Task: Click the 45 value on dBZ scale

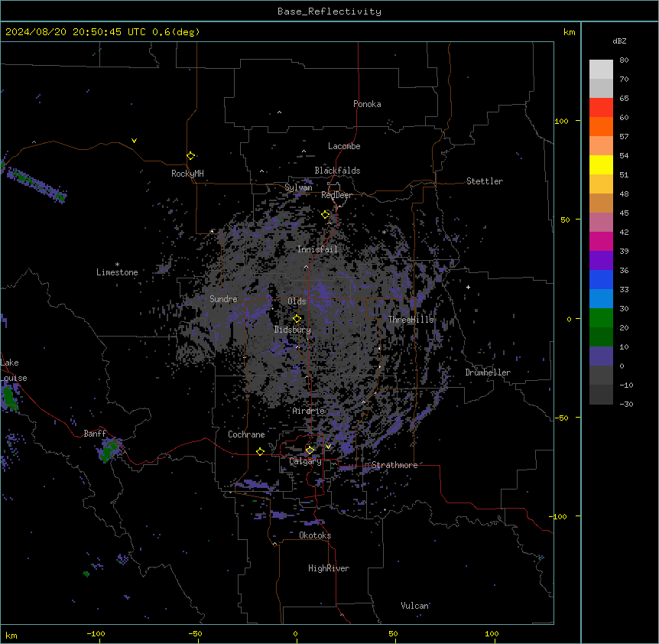Action: 624,213
